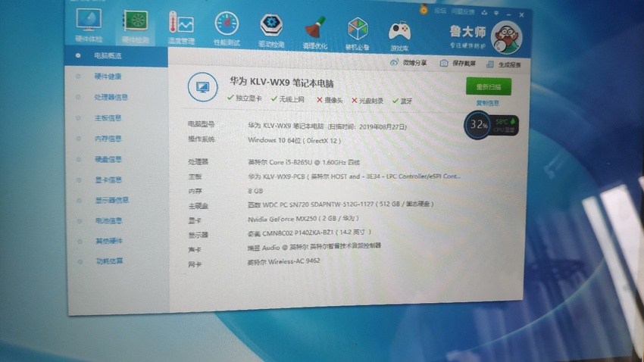Open the 问题反馈 feedback link
This screenshot has width=644, height=362.
click(463, 12)
